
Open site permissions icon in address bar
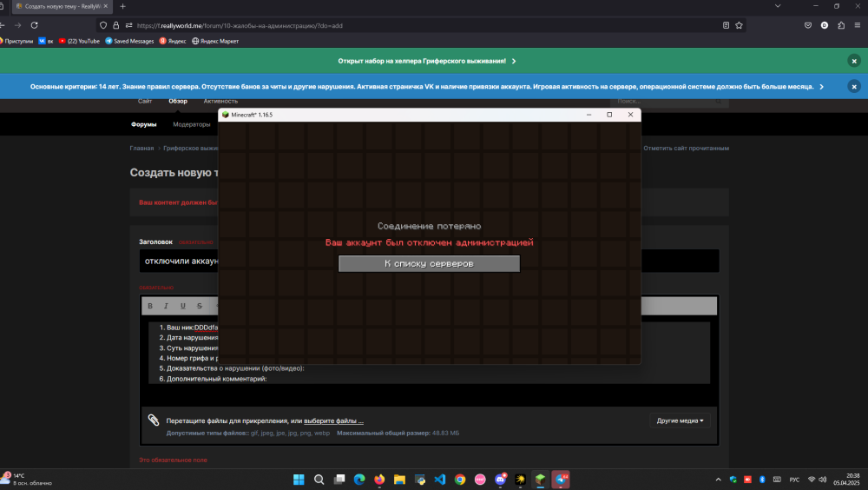point(128,25)
